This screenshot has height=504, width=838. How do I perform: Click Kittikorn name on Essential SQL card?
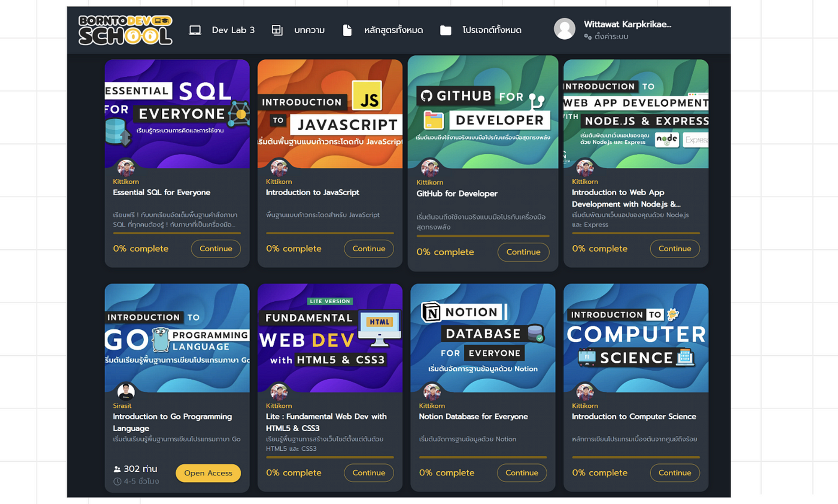point(126,181)
